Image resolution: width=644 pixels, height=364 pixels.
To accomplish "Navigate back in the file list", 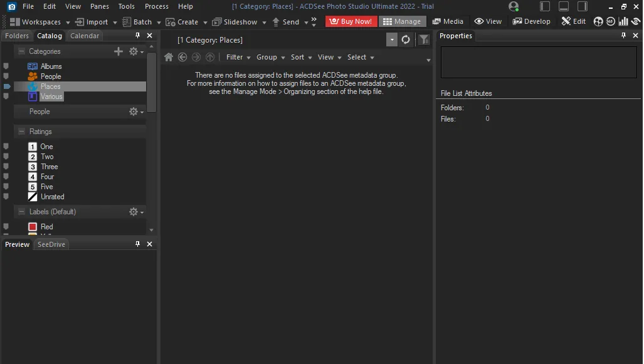I will click(x=182, y=57).
